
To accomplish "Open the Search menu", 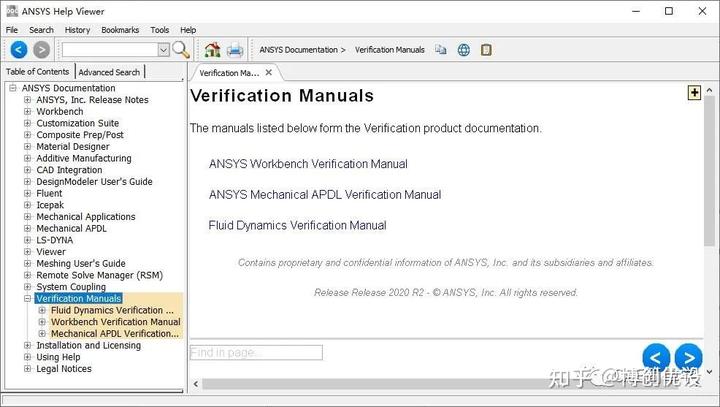I will [41, 30].
